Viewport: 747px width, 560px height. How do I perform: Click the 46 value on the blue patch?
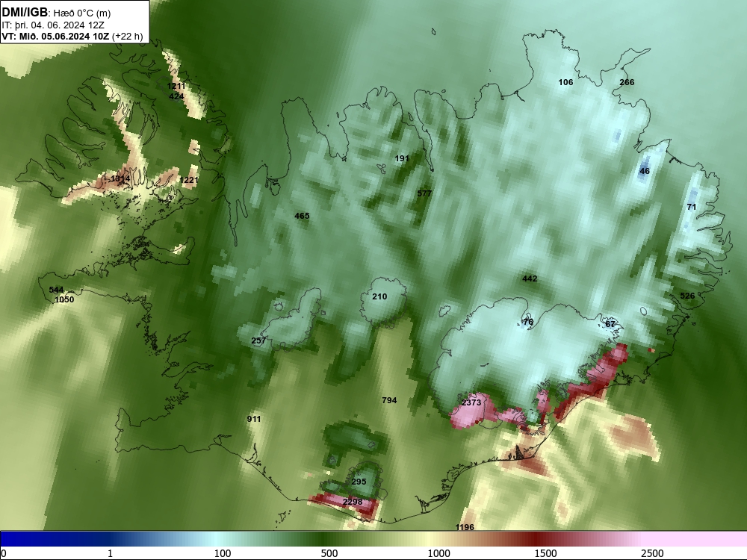tap(645, 171)
